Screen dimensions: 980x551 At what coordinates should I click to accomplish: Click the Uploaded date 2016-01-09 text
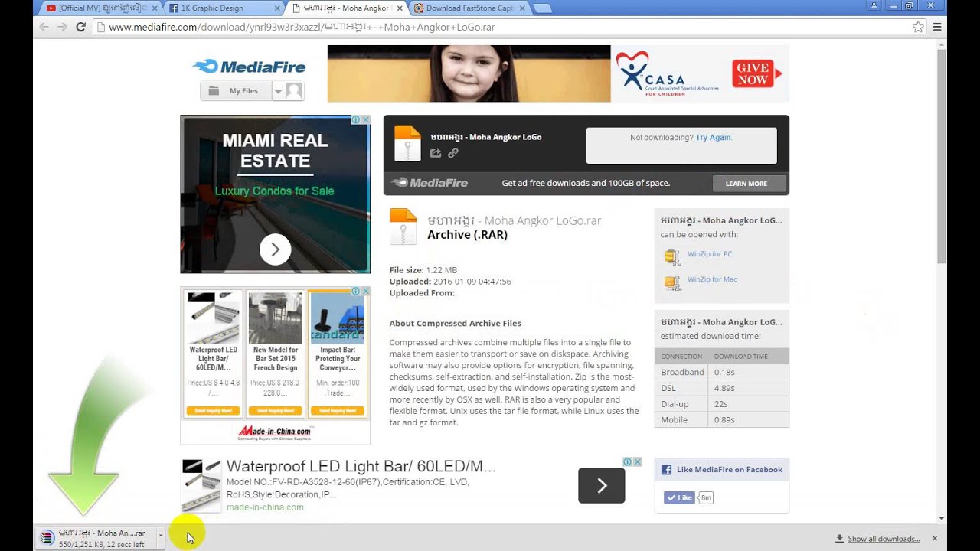450,282
